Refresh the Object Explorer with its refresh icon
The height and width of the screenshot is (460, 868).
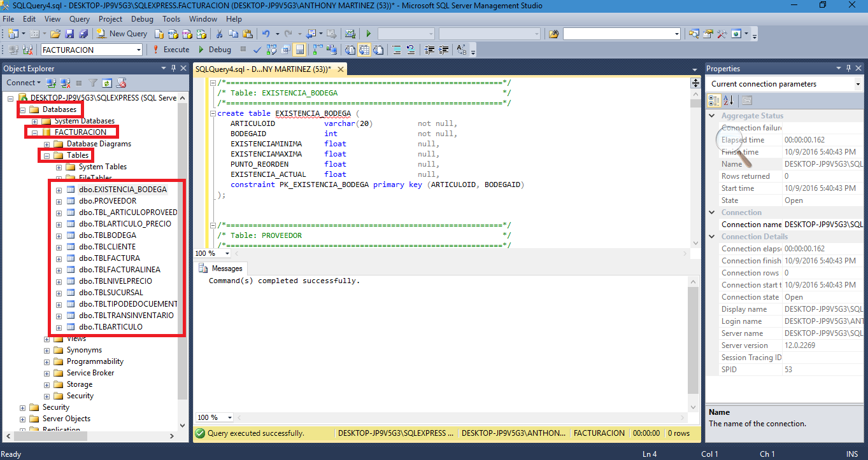[106, 83]
